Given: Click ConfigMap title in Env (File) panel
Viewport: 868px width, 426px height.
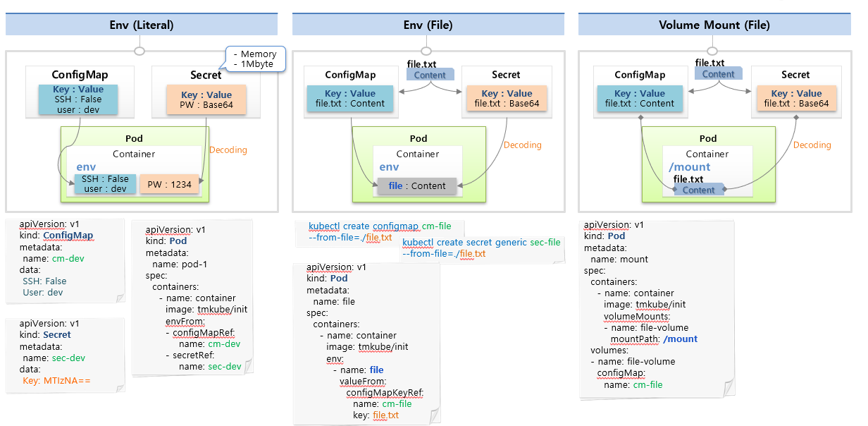Looking at the screenshot, I should 350,75.
